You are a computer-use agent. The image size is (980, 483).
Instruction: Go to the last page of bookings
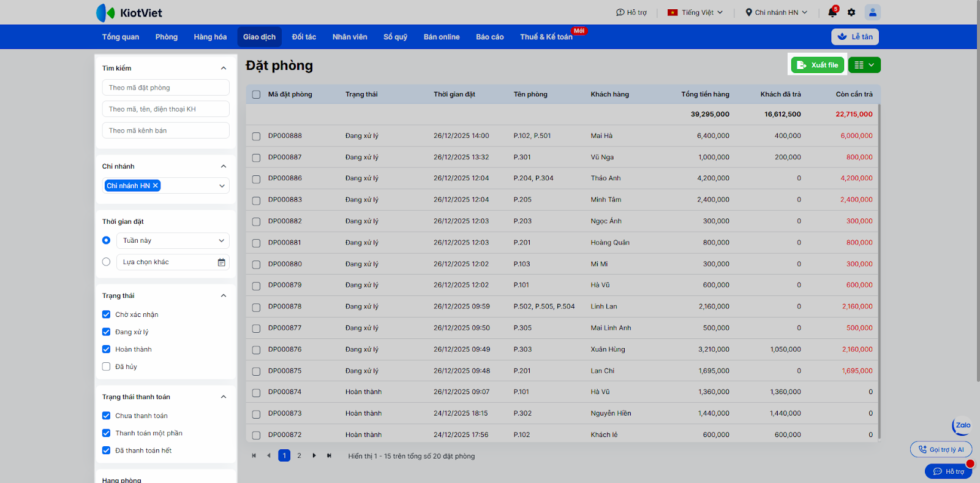[x=330, y=455]
